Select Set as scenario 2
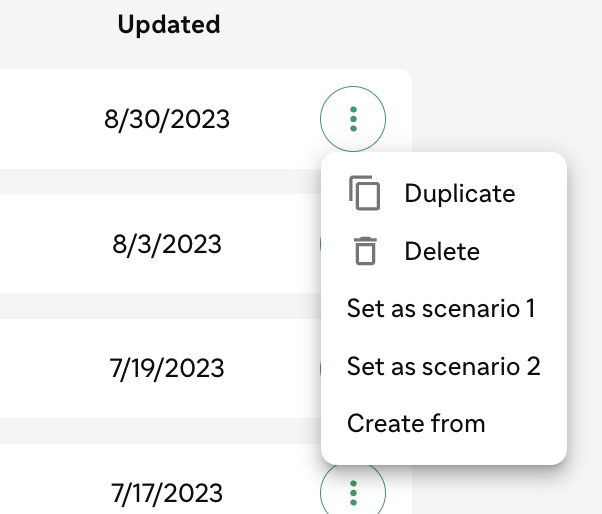 click(444, 366)
